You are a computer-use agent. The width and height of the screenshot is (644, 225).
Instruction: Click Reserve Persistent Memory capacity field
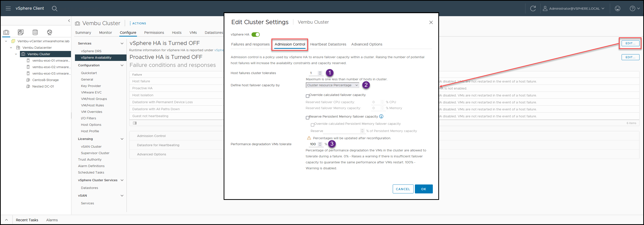[344, 131]
